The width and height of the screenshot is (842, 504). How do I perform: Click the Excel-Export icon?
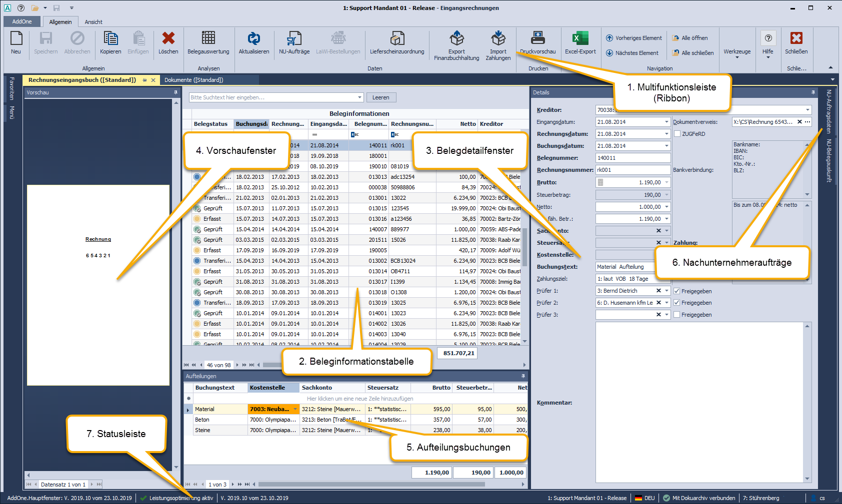tap(580, 39)
